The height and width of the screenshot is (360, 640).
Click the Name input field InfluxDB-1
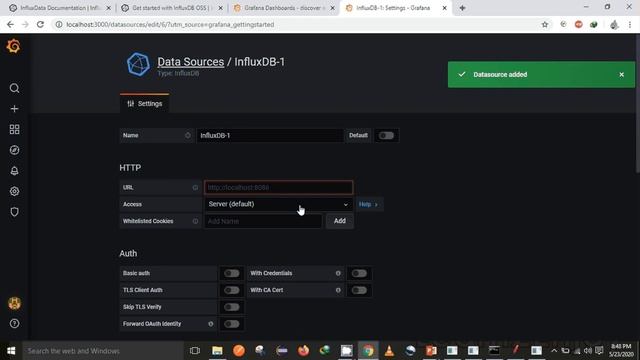click(x=270, y=136)
